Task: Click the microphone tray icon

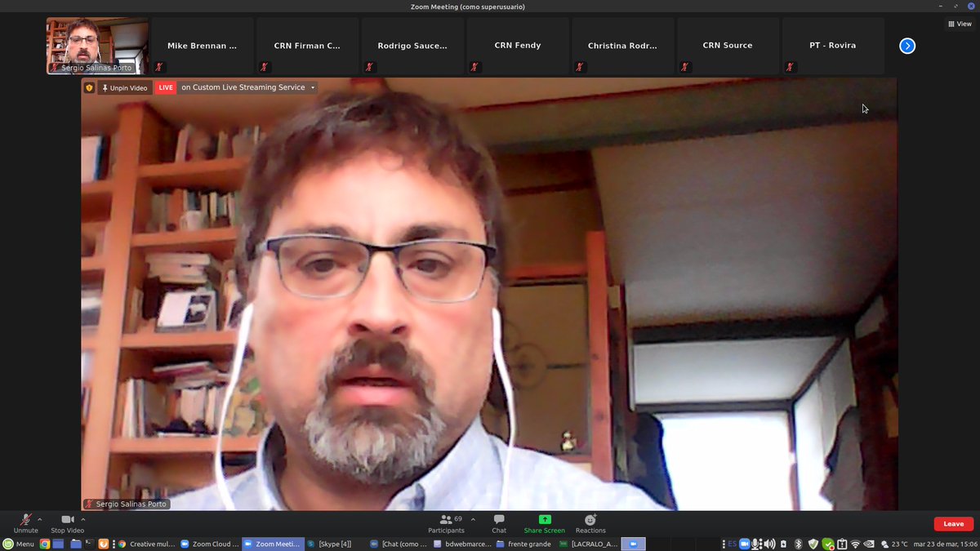Action: (755, 544)
